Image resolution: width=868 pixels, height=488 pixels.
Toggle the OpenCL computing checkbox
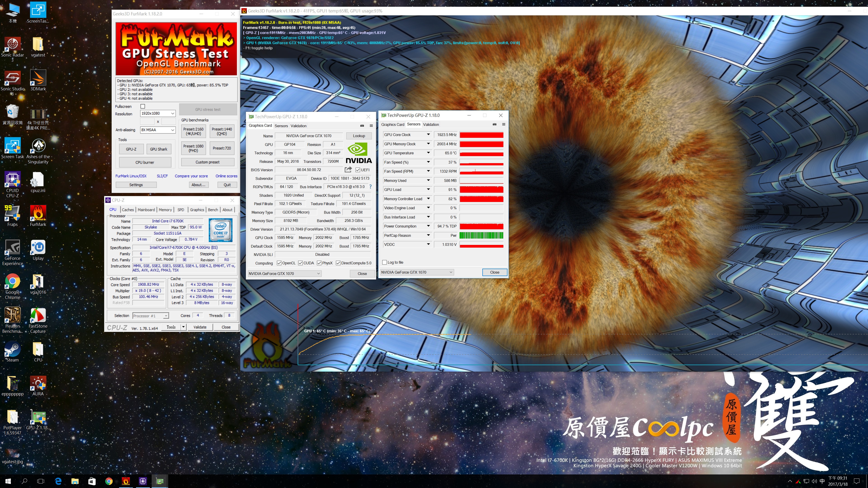(x=279, y=263)
